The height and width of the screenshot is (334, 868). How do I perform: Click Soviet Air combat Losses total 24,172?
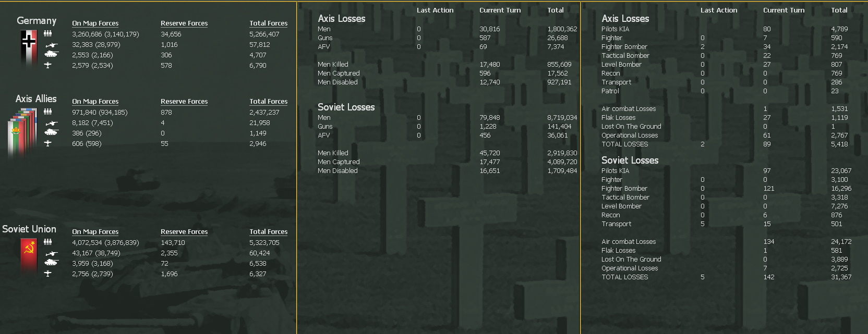tap(841, 242)
